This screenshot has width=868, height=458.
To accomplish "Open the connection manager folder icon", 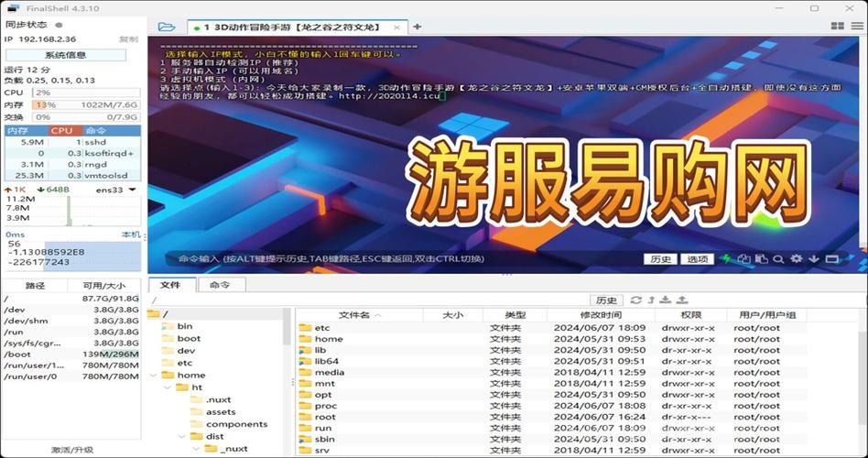I will 166,27.
